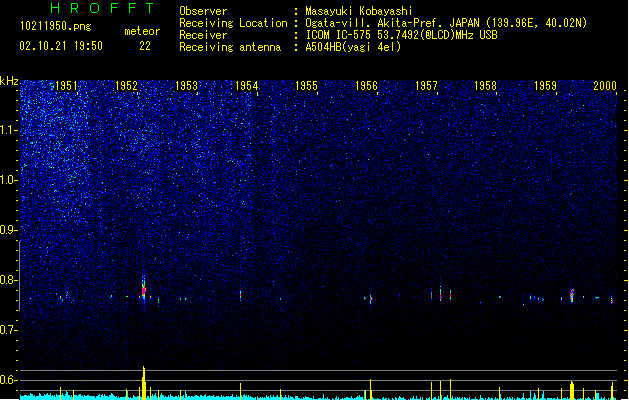Screen dimensions: 629x400
Task: Click Ogata-vill. Akita-Pref. JAPAN location text
Action: tap(446, 23)
